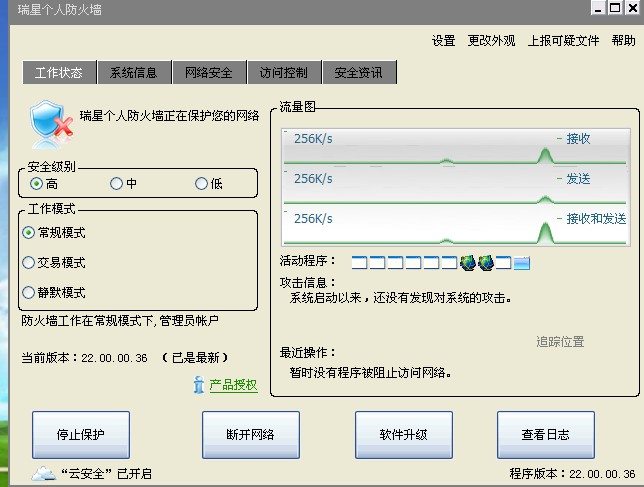Image resolution: width=644 pixels, height=487 pixels.
Task: Click the cloud security cloud icon
Action: click(x=44, y=473)
